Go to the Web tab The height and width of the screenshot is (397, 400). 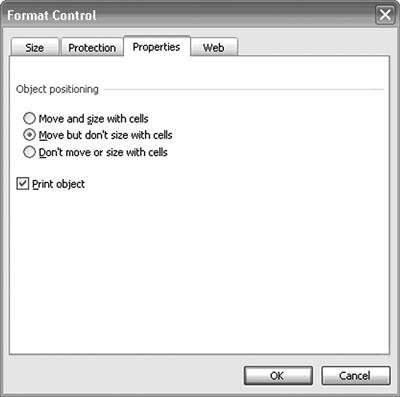coord(214,47)
